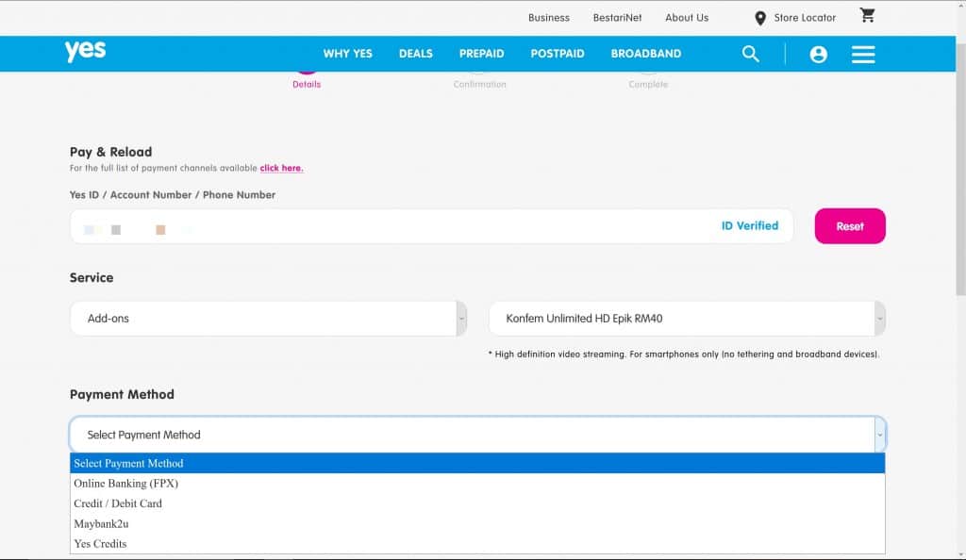
Task: Go to the yes logo homepage
Action: click(x=85, y=51)
